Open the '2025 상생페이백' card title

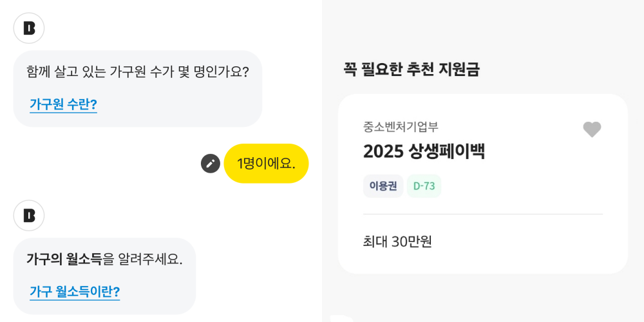pos(424,152)
